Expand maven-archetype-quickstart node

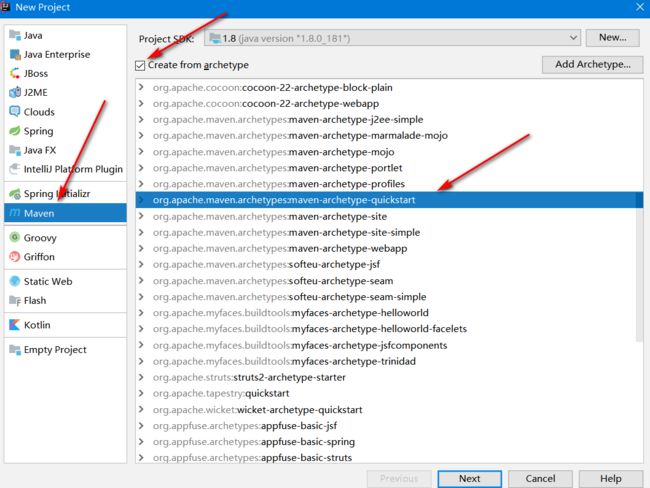141,200
